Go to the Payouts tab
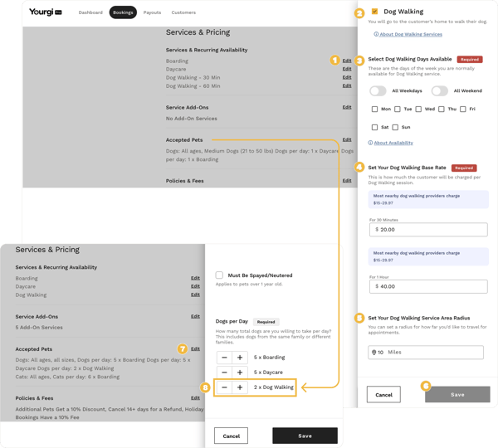 click(x=152, y=12)
